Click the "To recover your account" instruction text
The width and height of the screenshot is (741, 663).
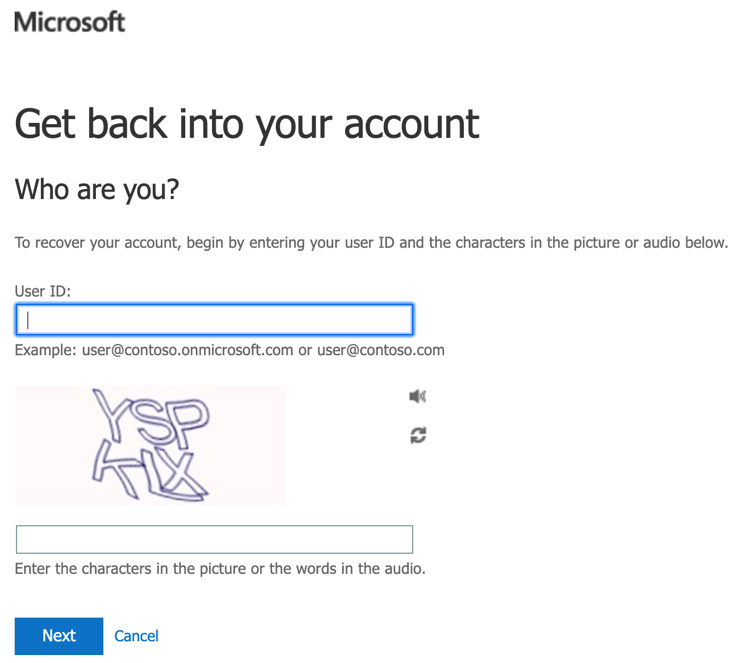coord(371,243)
